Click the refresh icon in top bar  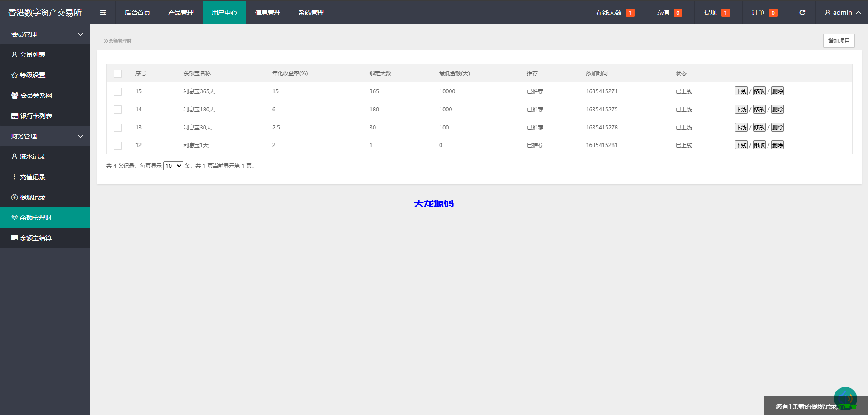point(802,13)
